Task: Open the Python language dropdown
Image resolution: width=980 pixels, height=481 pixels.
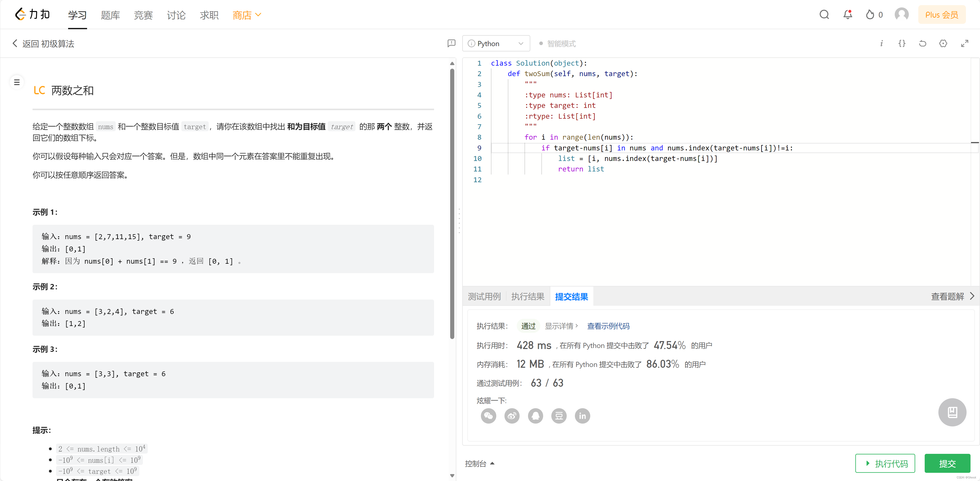Action: pyautogui.click(x=496, y=43)
